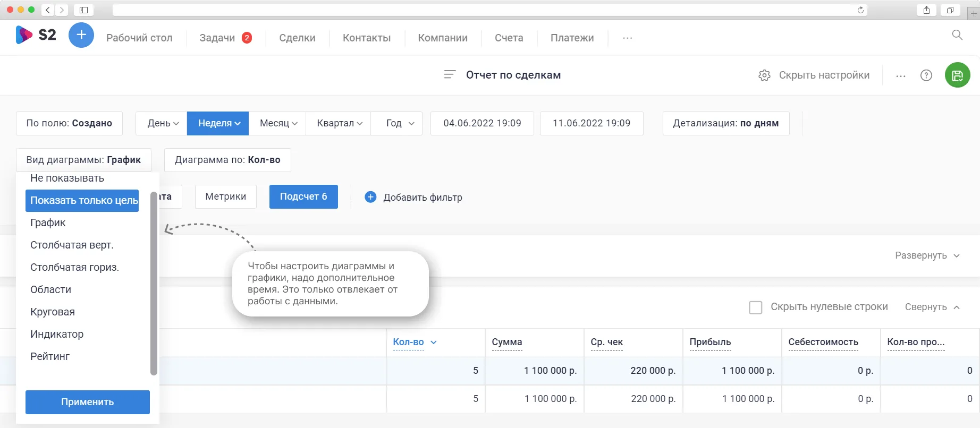Click the Себестоимость column header

(823, 343)
